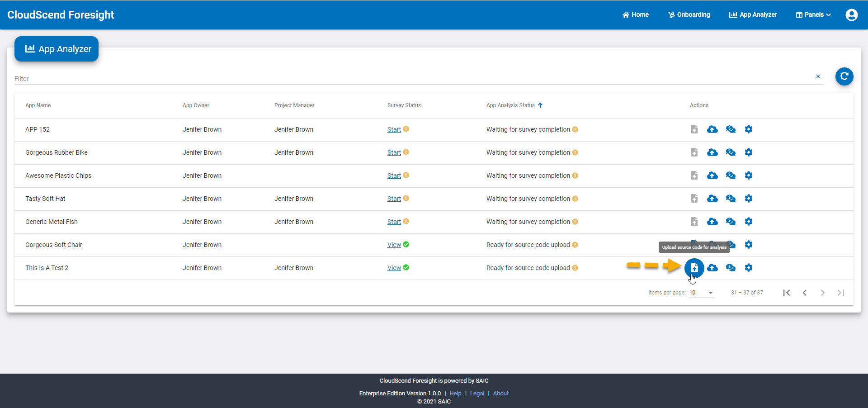This screenshot has height=408, width=868.
Task: Sort by App Analysis Status column
Action: click(x=514, y=105)
